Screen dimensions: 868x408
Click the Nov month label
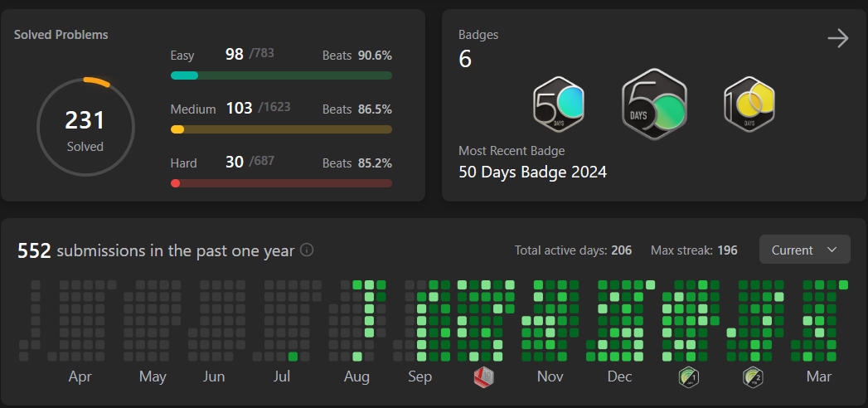coord(550,376)
